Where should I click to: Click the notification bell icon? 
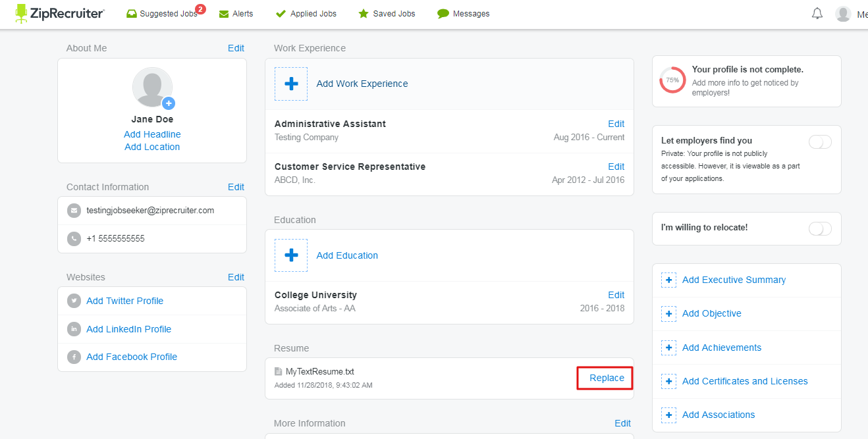[817, 14]
